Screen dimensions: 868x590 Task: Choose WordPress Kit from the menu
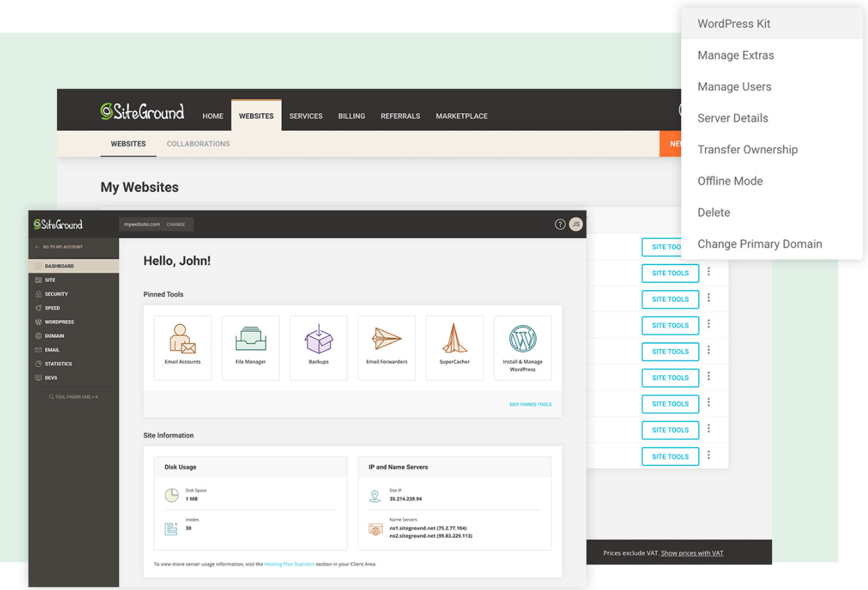coord(772,24)
